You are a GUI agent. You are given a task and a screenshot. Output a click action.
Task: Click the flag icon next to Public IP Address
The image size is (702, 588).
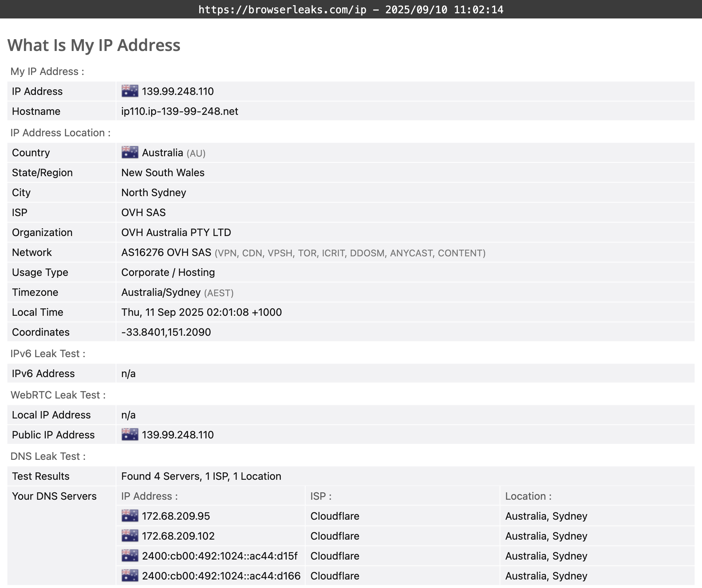(x=130, y=435)
